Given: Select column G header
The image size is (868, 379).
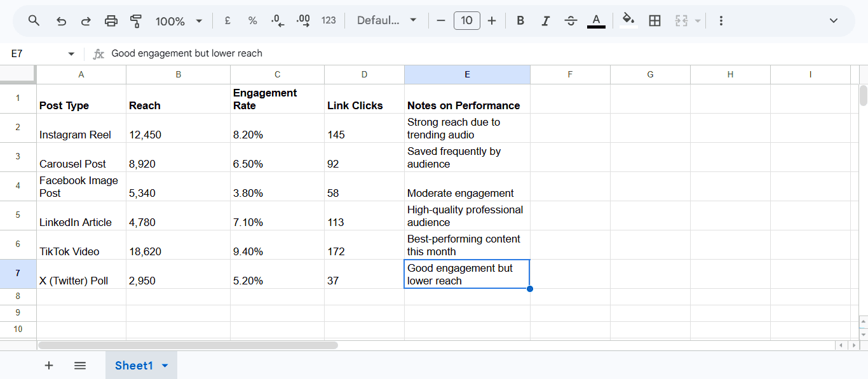Looking at the screenshot, I should point(650,74).
